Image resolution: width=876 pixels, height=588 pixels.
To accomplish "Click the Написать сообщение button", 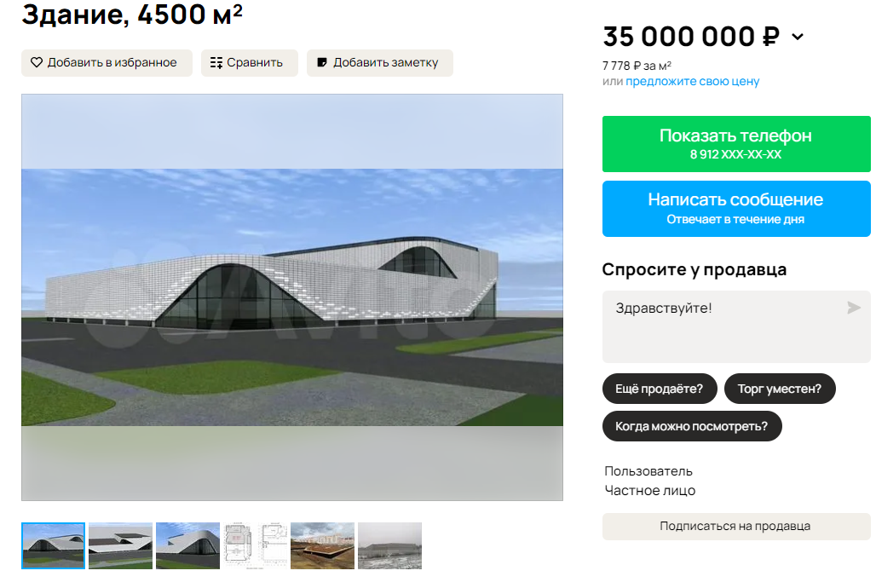I will tap(735, 209).
